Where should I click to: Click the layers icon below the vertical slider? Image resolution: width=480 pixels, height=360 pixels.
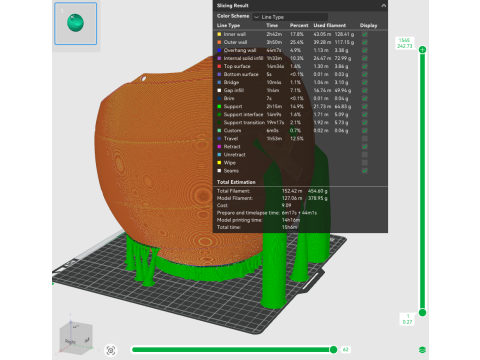pyautogui.click(x=422, y=350)
